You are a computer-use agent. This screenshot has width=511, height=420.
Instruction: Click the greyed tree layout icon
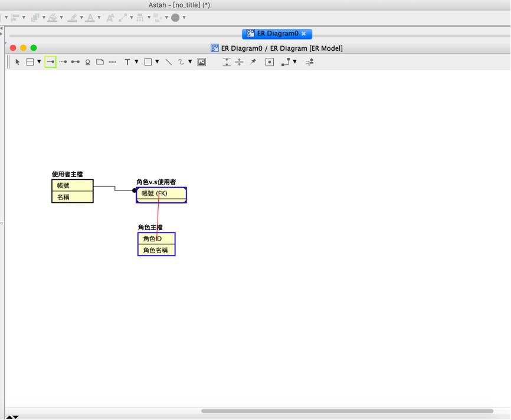tap(140, 18)
